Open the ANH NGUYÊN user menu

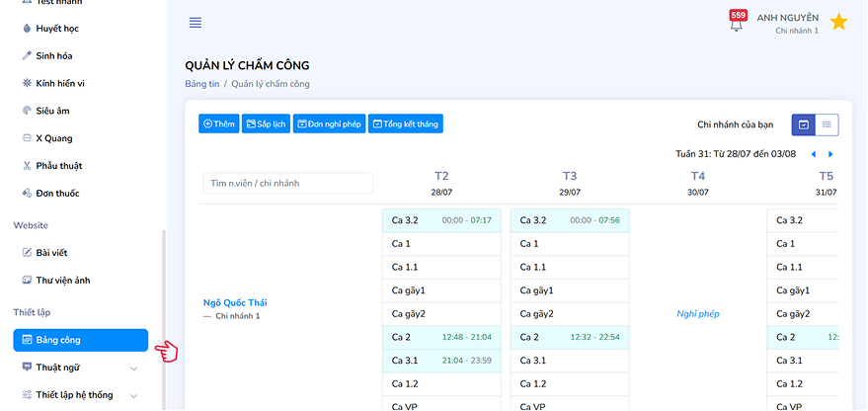click(x=787, y=23)
